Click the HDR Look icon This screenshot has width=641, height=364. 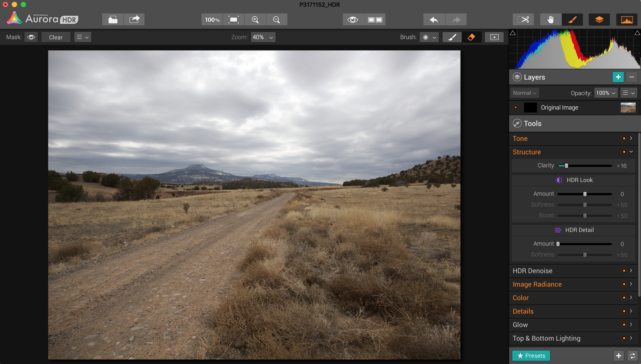559,180
